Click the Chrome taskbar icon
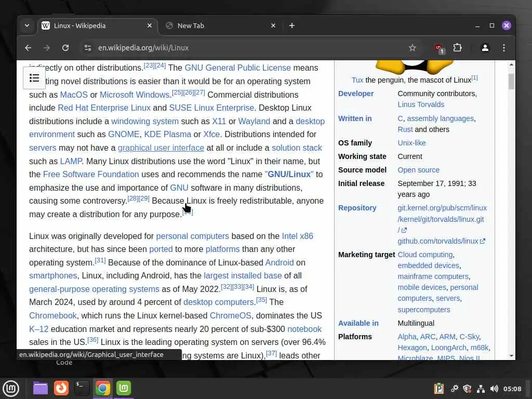 tap(102, 388)
